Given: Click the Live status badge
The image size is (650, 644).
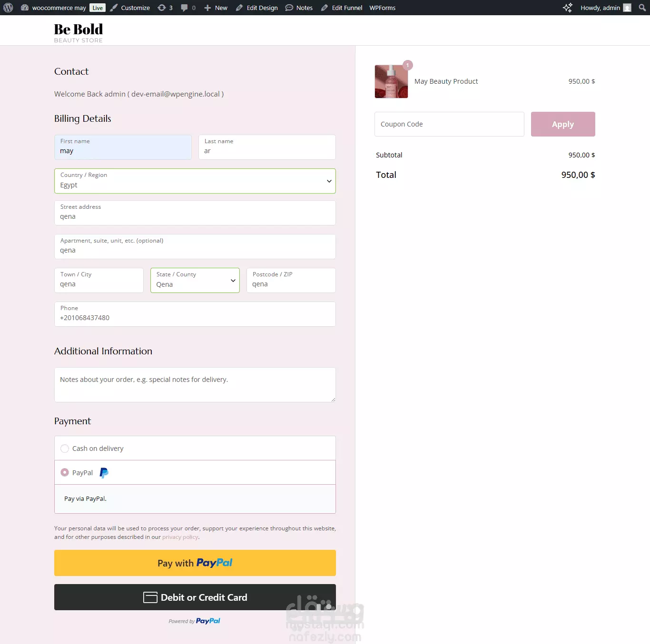Looking at the screenshot, I should (x=98, y=8).
